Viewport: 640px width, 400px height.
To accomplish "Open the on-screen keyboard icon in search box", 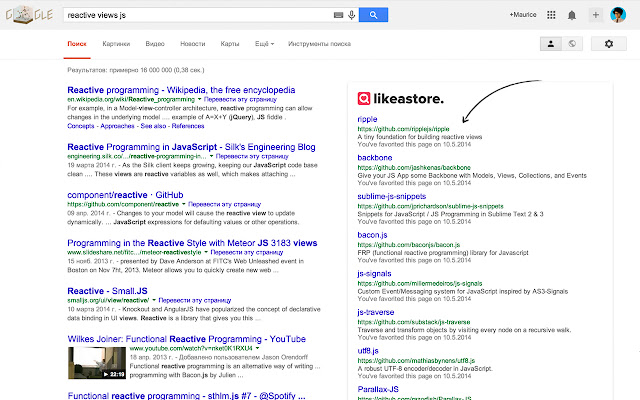I will tap(338, 15).
